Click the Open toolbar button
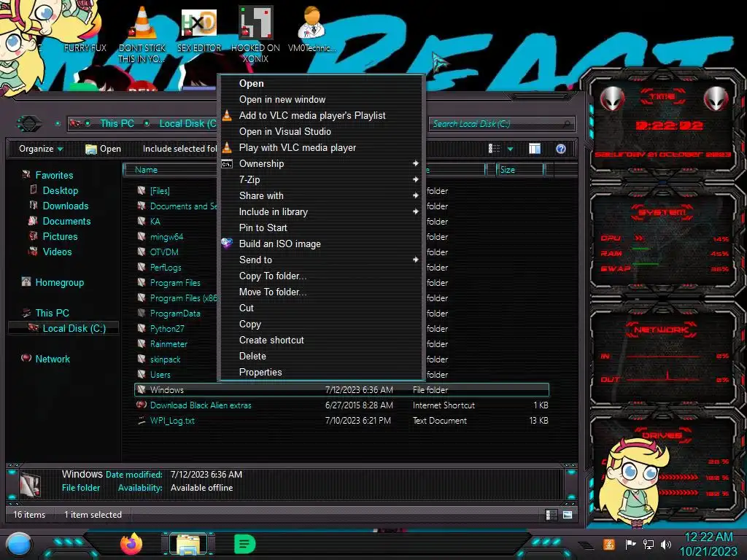Viewport: 747px width, 560px height. (x=103, y=149)
